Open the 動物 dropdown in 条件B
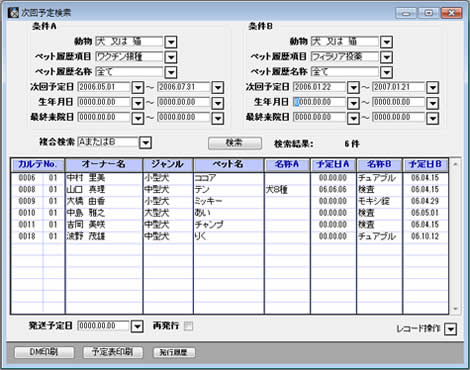Viewport: 470px width, 370px height. [387, 42]
